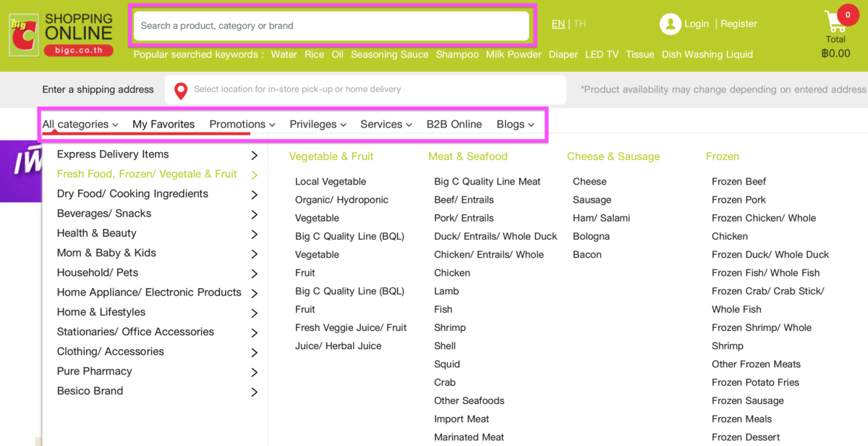Select Local Vegetable subcategory

tap(331, 182)
